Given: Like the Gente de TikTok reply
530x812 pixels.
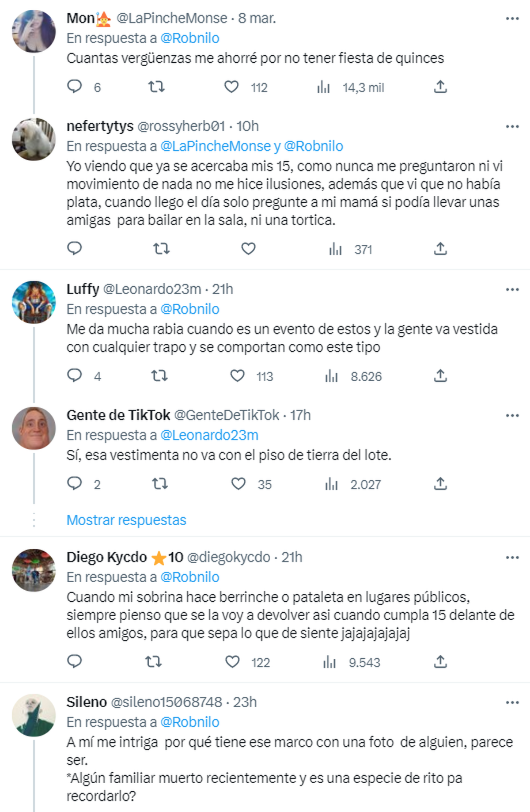Looking at the screenshot, I should pos(238,484).
